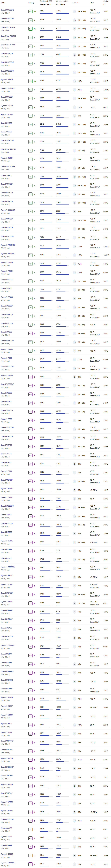111x868 pixels.
Task: Sort the table by Cores column
Action: coord(75,3)
